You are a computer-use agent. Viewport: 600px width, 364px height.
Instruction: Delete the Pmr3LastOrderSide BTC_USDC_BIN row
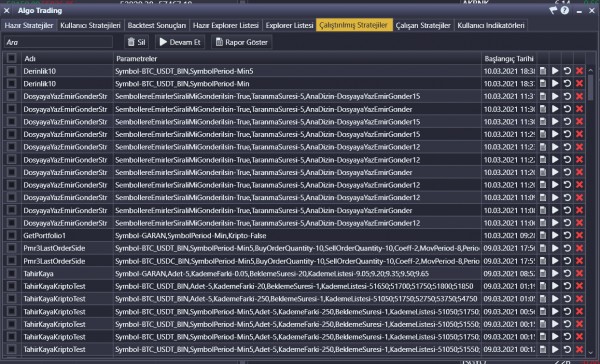pos(579,261)
